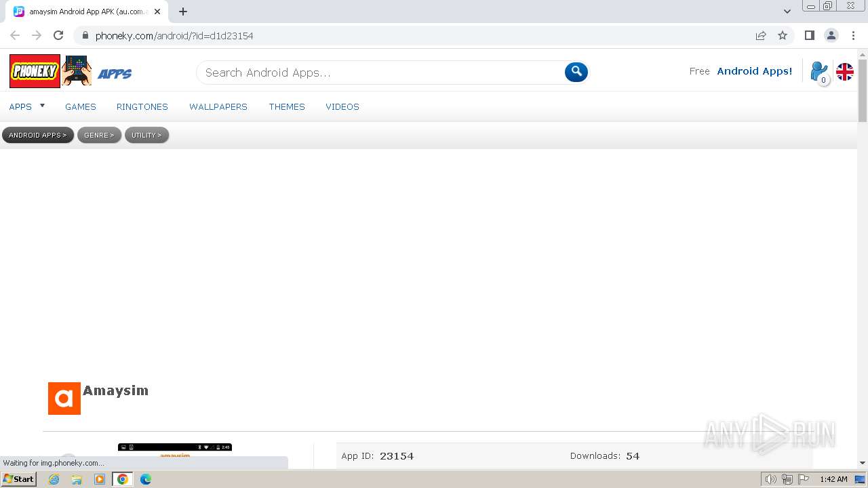Screen dimensions: 868x488
Task: Click the APPS logo text
Action: (115, 74)
